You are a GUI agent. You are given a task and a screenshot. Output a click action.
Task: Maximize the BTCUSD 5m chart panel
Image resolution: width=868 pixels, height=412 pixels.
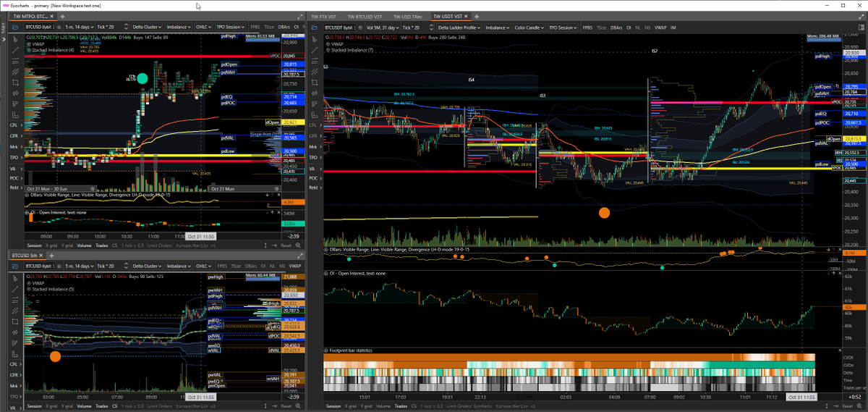coord(300,256)
